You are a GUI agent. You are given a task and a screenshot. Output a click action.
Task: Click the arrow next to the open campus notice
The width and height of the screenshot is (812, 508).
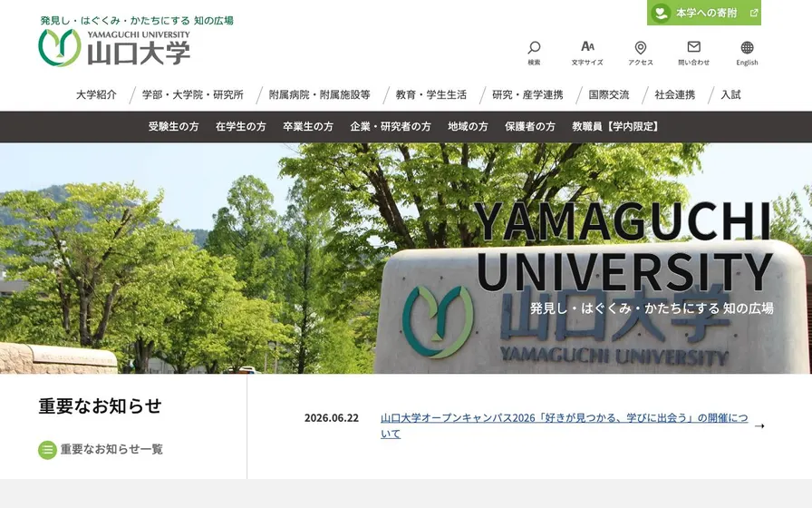[759, 426]
